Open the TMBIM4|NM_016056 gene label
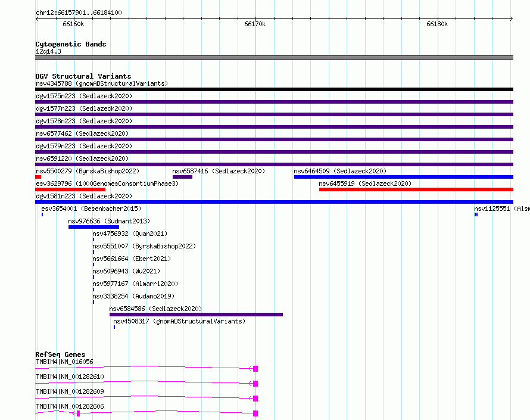530x420 pixels. click(x=64, y=362)
